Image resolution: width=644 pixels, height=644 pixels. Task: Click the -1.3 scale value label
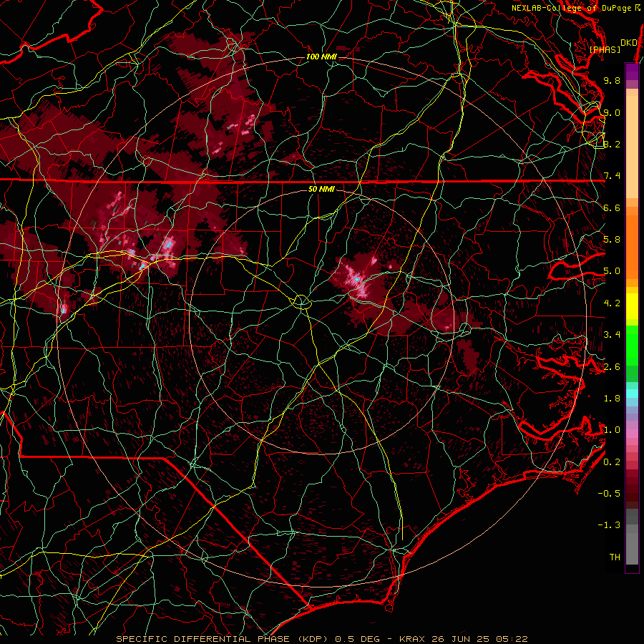pos(610,525)
